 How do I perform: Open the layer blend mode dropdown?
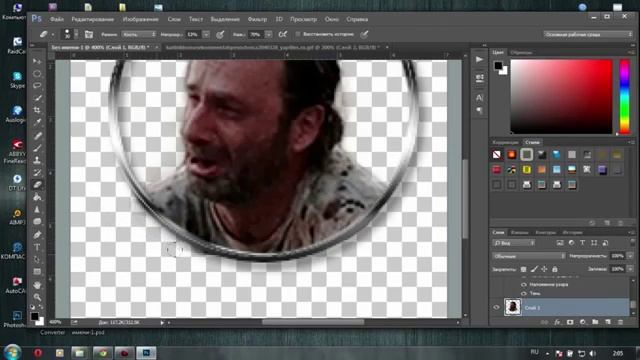coord(529,256)
